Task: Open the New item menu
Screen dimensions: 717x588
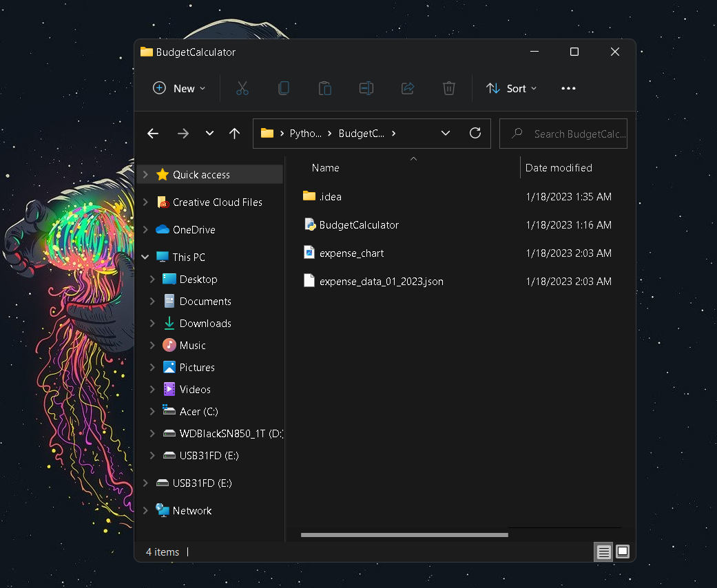Action: click(x=179, y=88)
